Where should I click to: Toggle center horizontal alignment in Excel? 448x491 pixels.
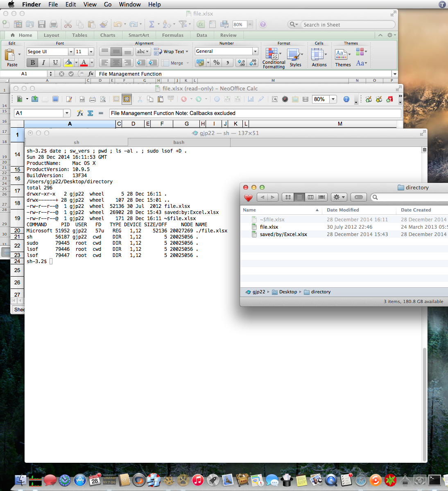point(116,63)
